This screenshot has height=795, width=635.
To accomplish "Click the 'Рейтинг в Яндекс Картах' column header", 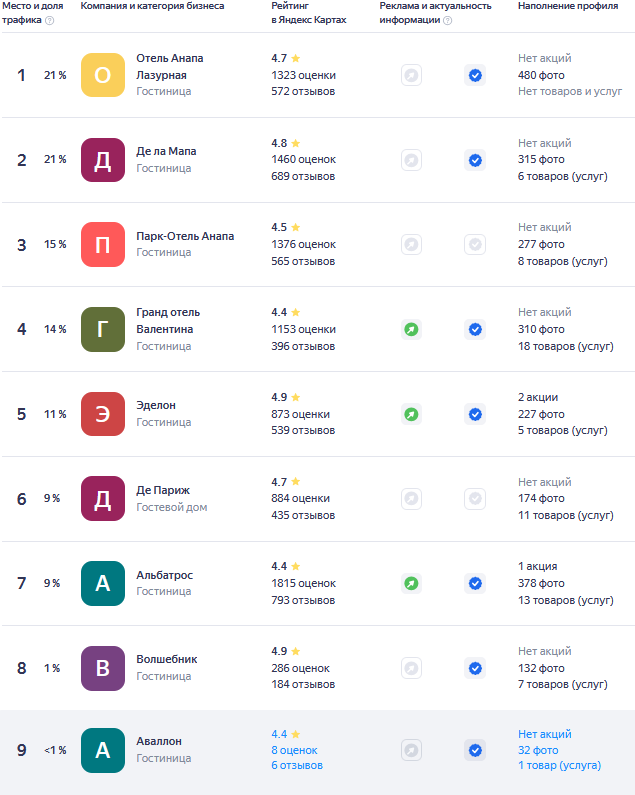I will pos(309,13).
